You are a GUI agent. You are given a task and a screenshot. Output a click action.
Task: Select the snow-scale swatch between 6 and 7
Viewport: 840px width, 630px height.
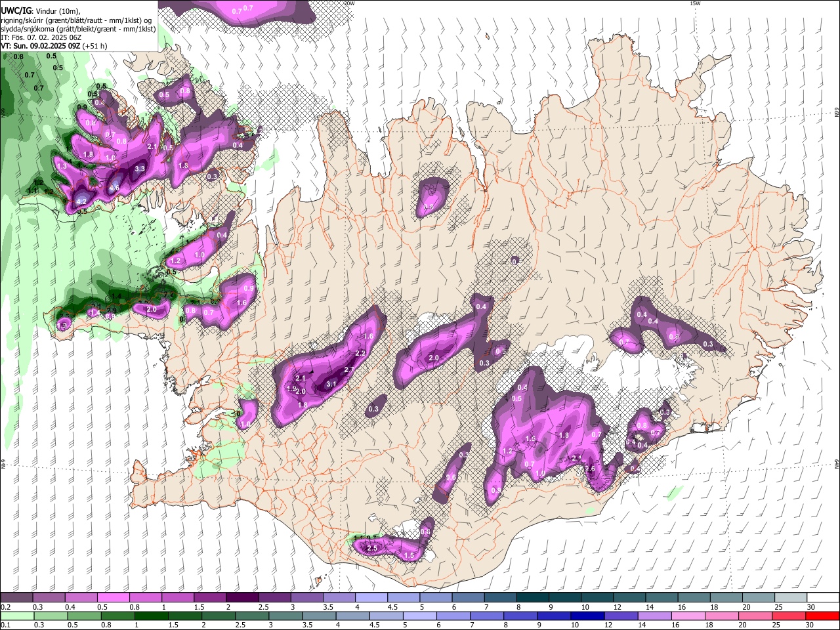click(x=467, y=598)
